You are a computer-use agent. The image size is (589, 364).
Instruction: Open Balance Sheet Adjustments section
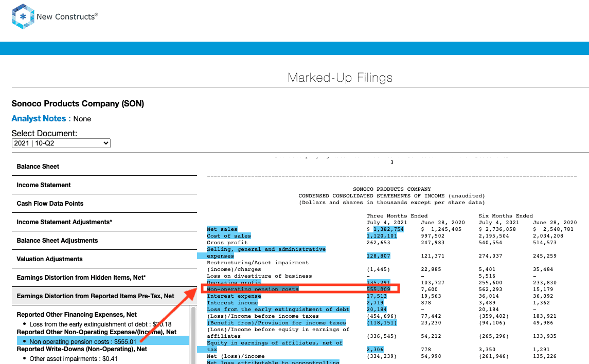point(104,241)
